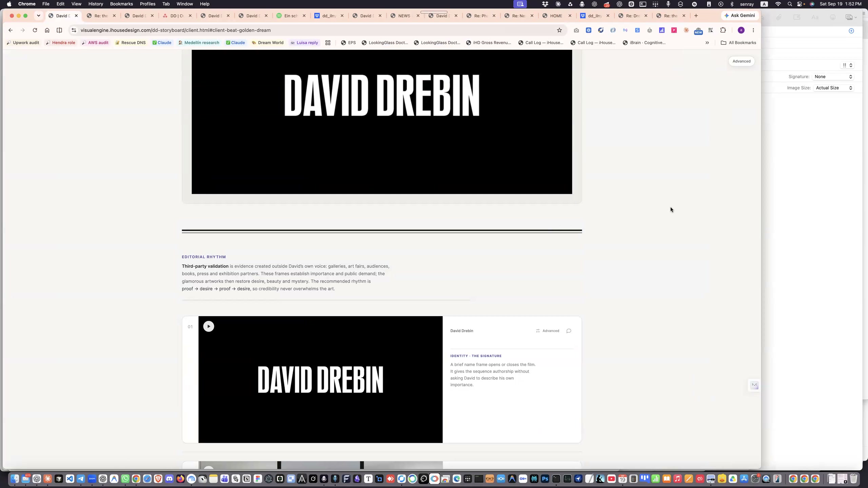Open Chrome three-dot menu
This screenshot has width=868, height=488.
click(753, 30)
